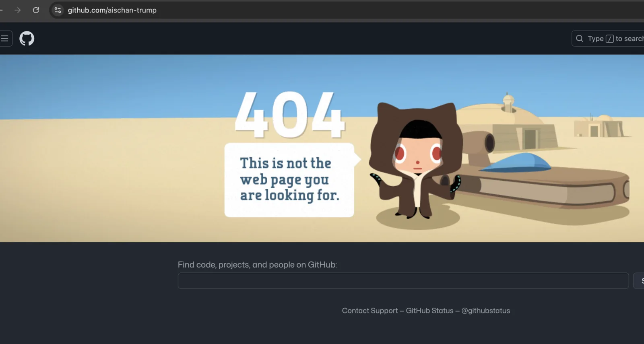
Task: Visit the @githubstatus link
Action: pyautogui.click(x=486, y=311)
